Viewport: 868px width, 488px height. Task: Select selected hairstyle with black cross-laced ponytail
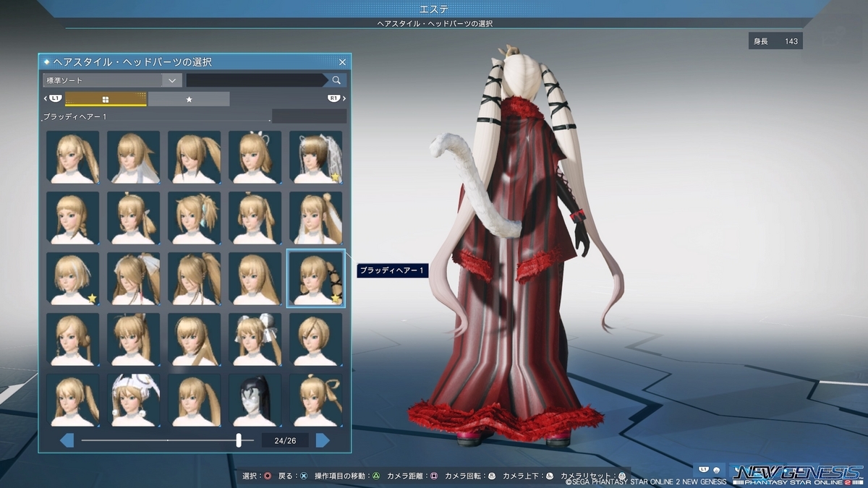pyautogui.click(x=316, y=278)
